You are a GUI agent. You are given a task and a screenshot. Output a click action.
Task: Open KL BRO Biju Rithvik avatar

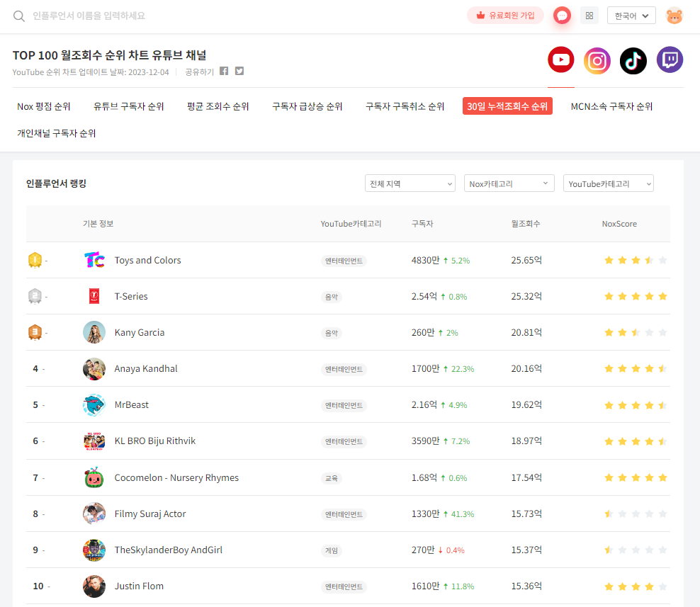pos(94,441)
